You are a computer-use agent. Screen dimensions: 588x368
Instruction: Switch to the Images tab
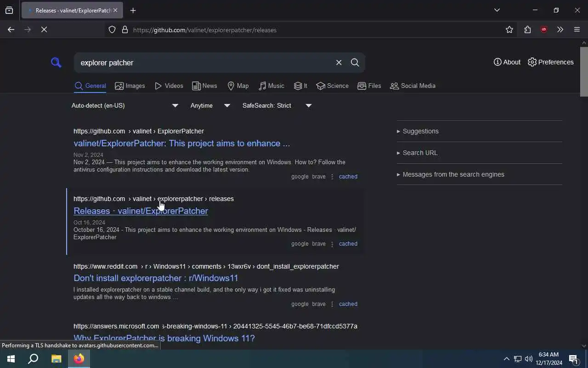coord(130,86)
